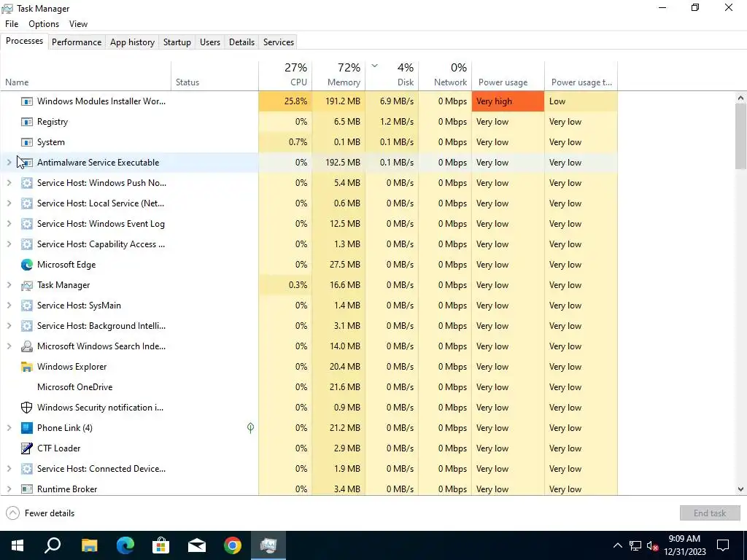Switch to the Users tab

tap(210, 42)
